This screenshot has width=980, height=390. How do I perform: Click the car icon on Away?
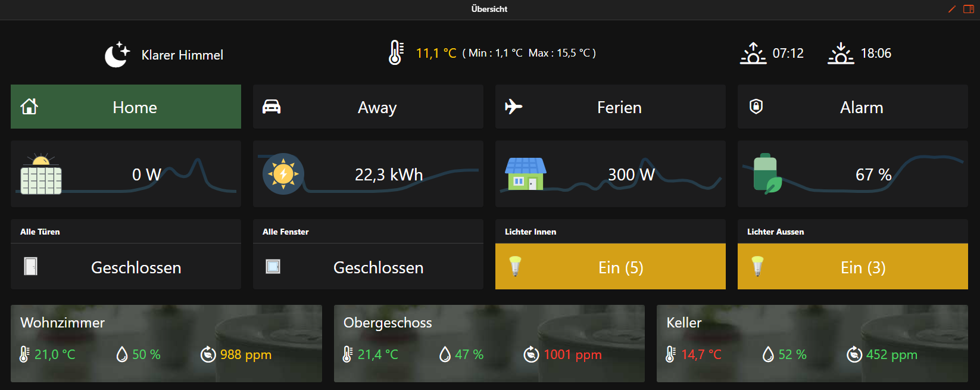pos(271,107)
